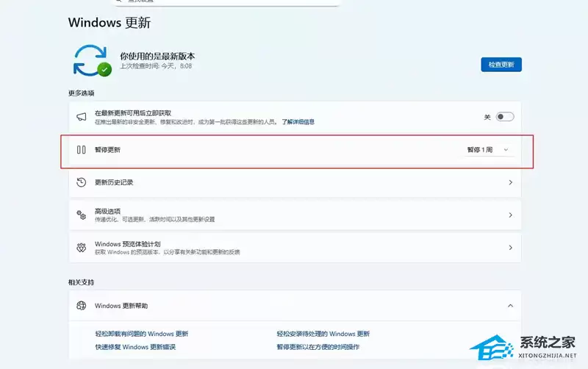Click the 检查更新 button
The height and width of the screenshot is (369, 588).
501,65
